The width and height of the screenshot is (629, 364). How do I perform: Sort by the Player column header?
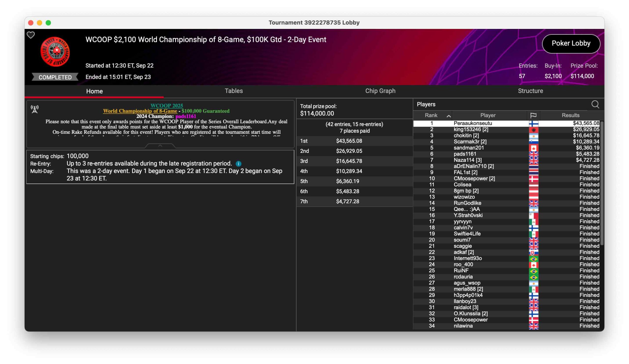click(488, 115)
